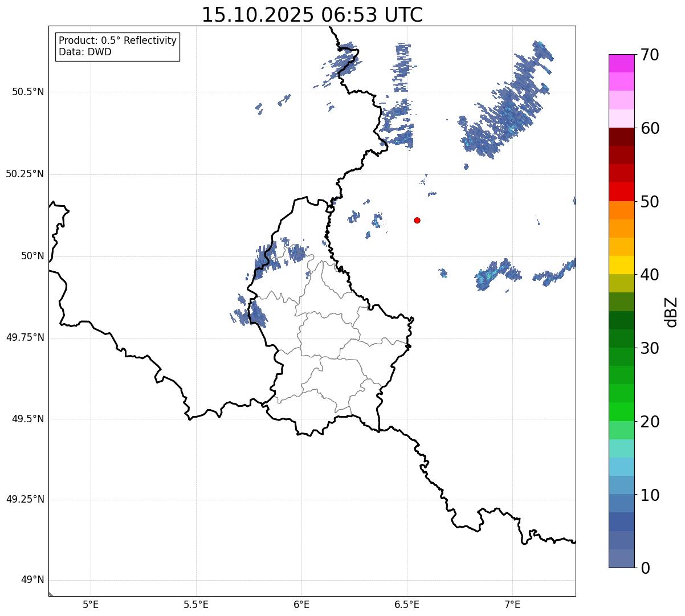Click the latitude label 50.5°N
This screenshot has height=616, width=685.
(x=27, y=92)
